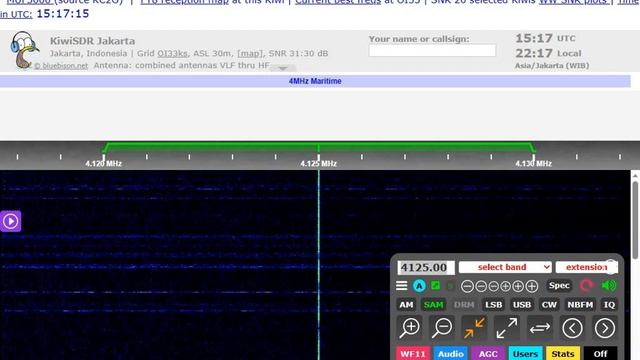Select LSB demodulation mode

[x=493, y=304]
